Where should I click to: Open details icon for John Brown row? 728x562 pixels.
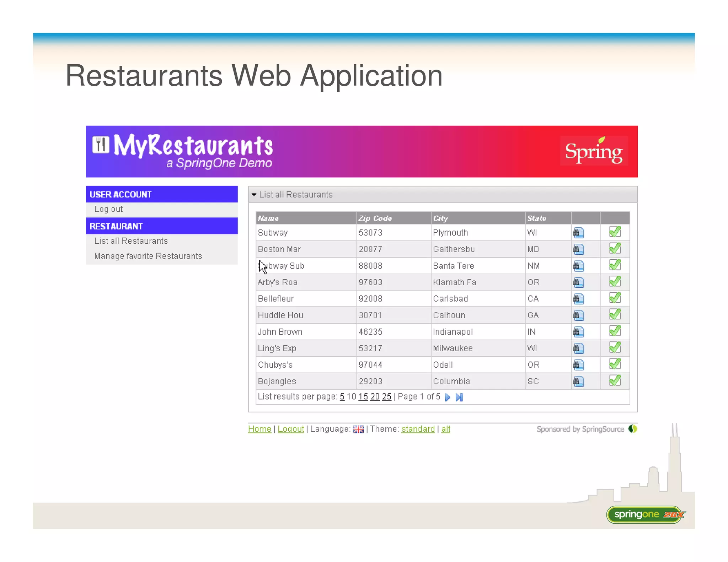pyautogui.click(x=578, y=332)
